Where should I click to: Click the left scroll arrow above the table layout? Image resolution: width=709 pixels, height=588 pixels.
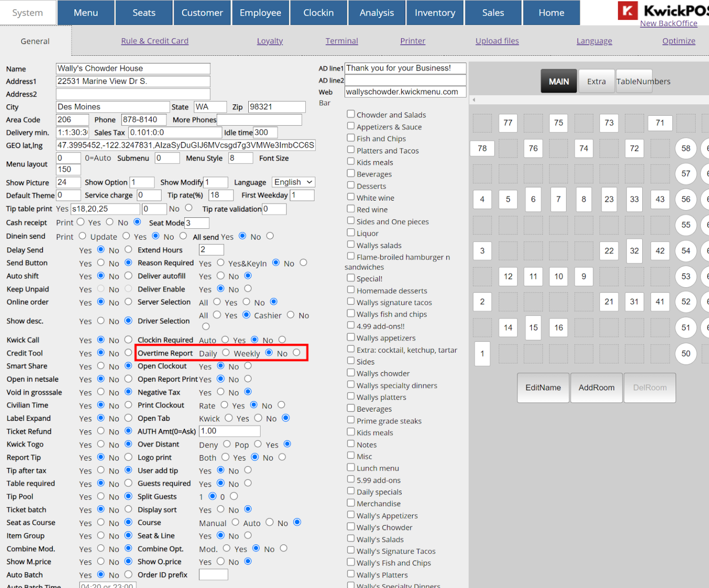(x=474, y=100)
